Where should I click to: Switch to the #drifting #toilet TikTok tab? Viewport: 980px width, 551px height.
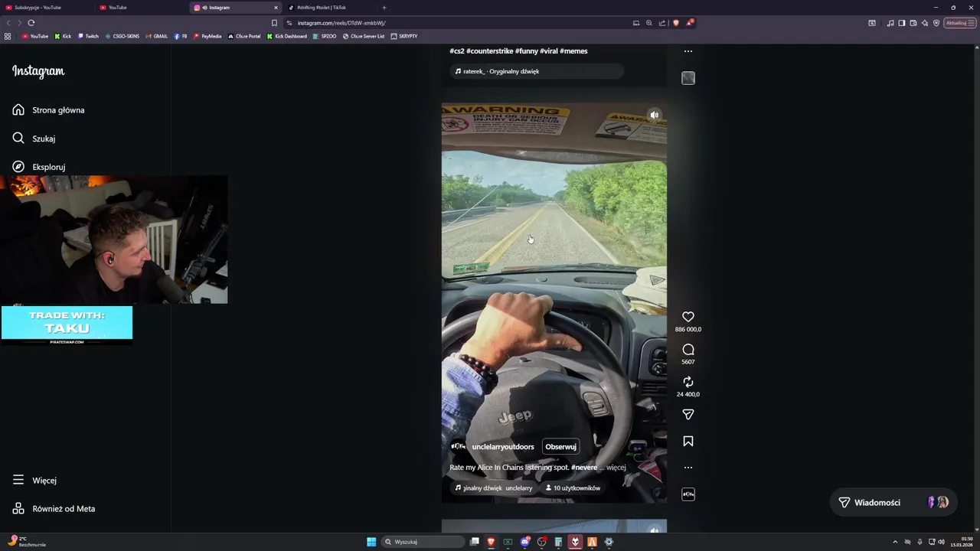[x=329, y=8]
